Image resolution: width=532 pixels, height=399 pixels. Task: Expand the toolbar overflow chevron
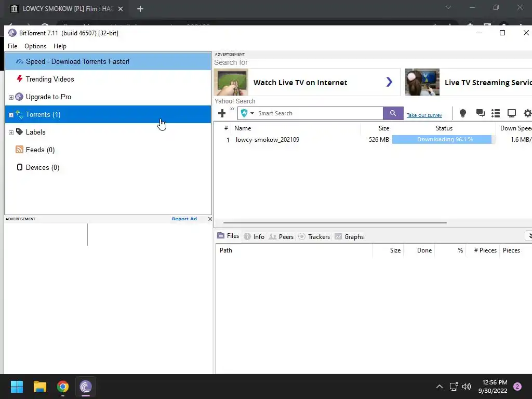click(x=232, y=109)
